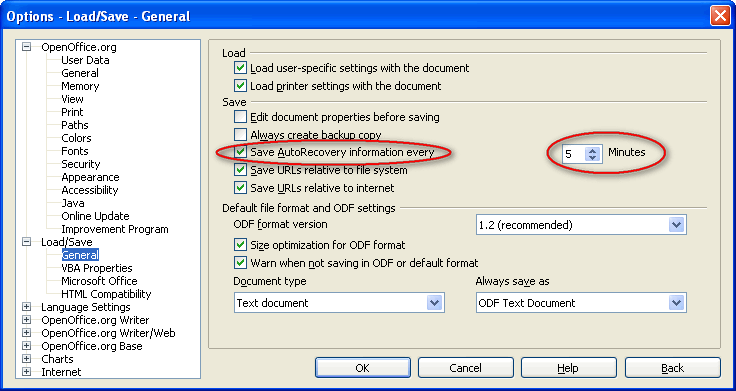Select Fonts in the options tree

point(75,151)
